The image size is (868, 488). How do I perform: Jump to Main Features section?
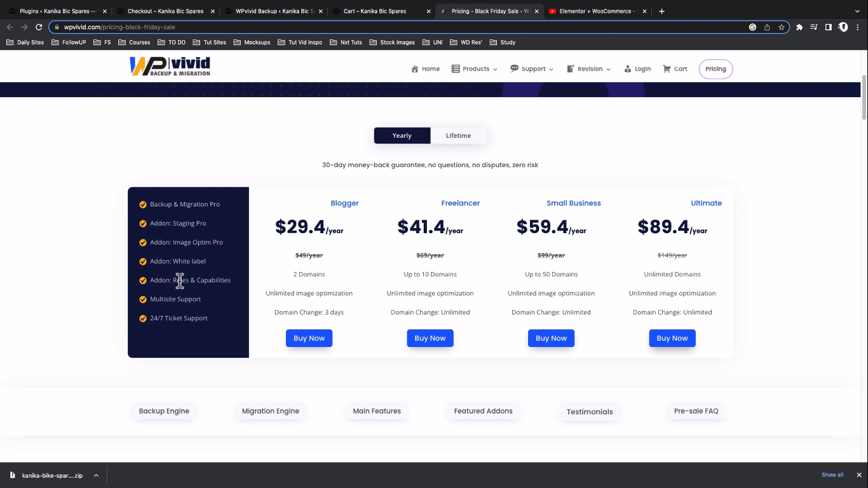[377, 411]
